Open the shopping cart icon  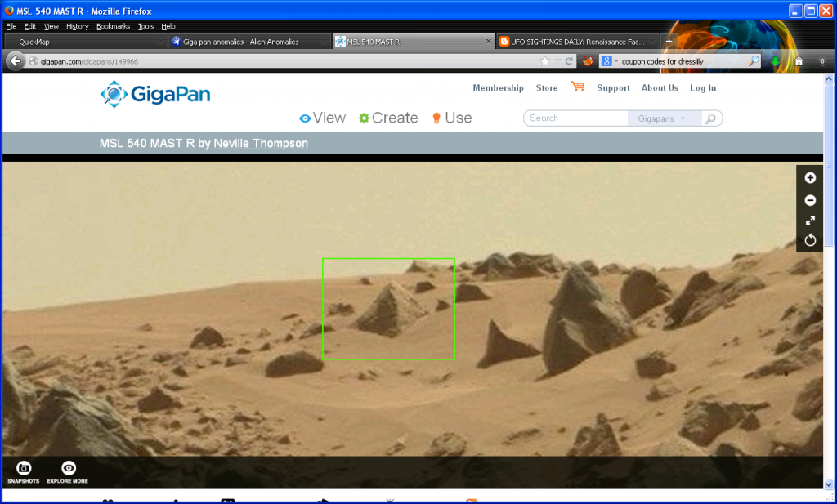point(578,87)
